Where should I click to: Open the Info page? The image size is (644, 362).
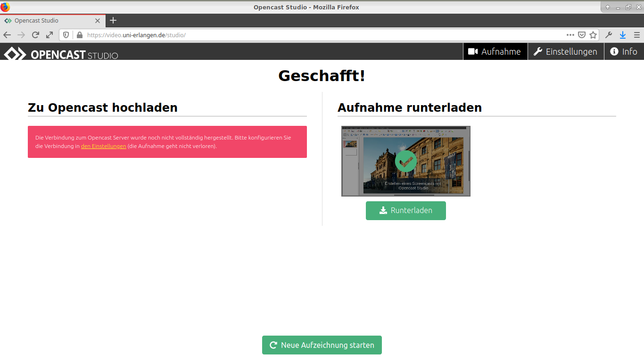624,51
